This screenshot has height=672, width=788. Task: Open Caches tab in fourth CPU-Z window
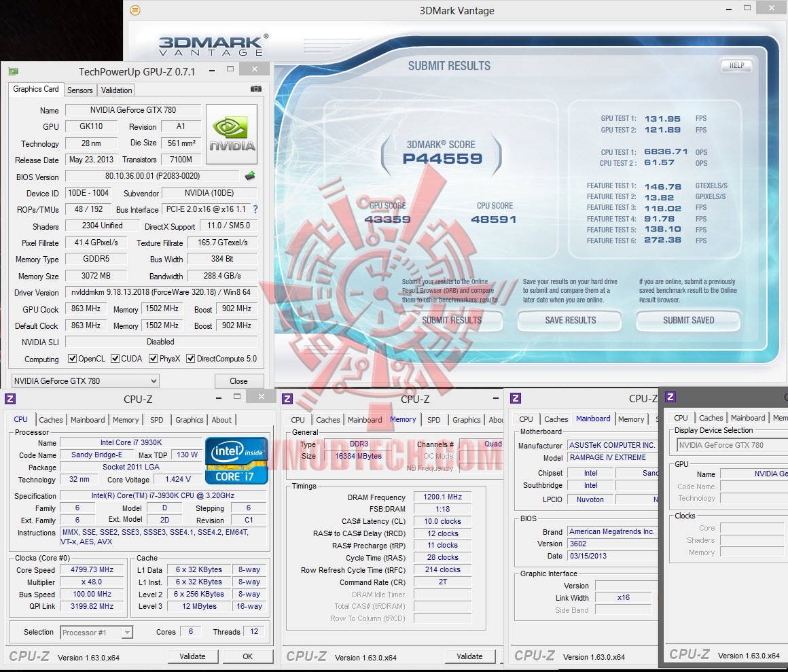click(x=711, y=418)
